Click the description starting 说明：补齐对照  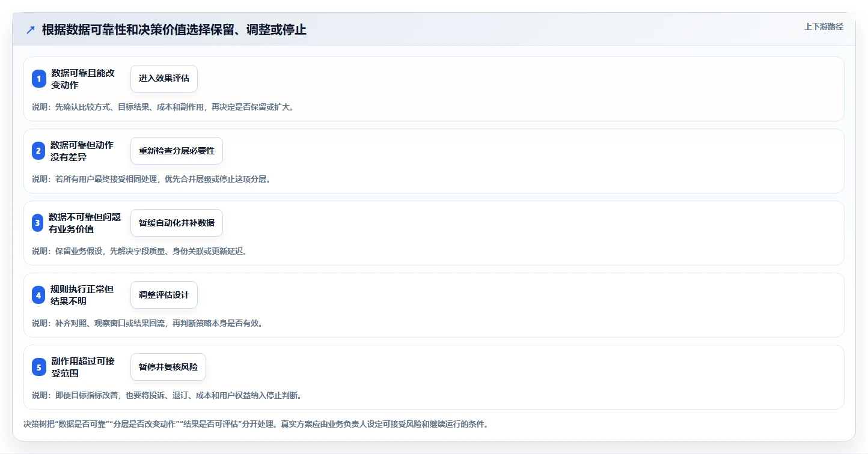[147, 323]
